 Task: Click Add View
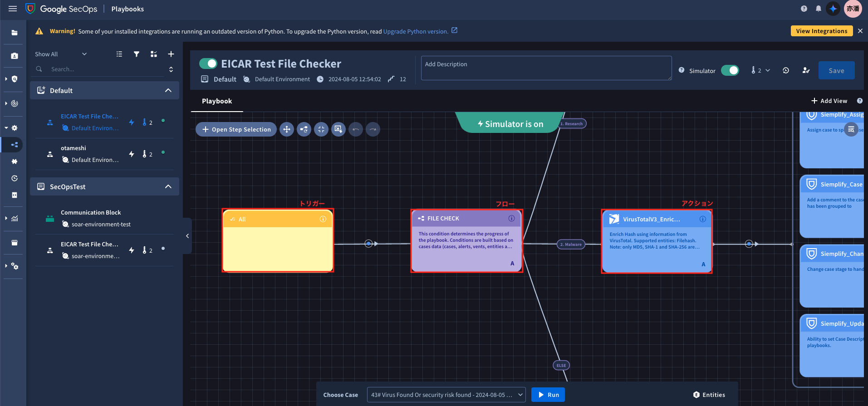point(829,101)
